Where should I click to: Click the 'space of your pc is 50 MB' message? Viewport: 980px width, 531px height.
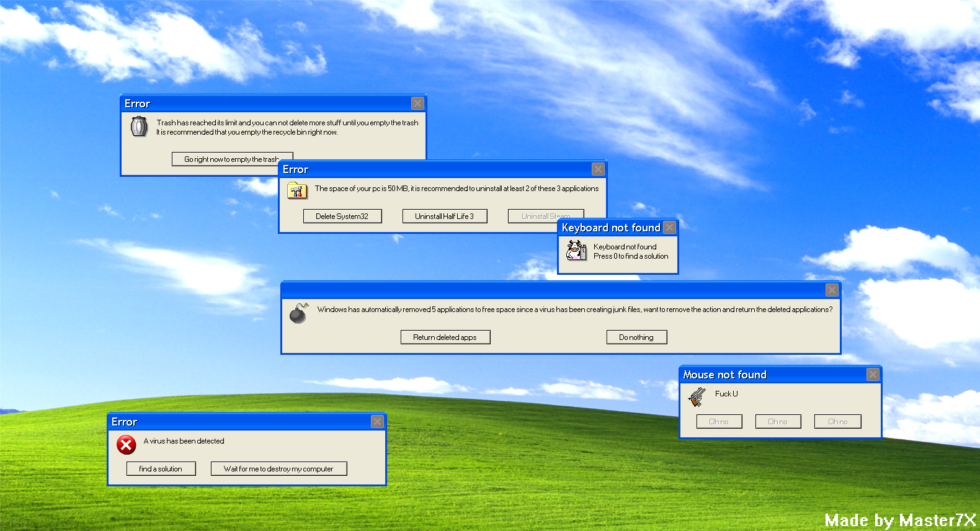tap(457, 189)
